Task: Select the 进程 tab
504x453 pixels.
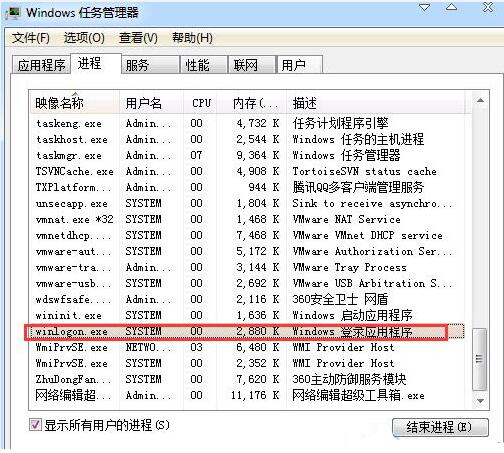Action: pyautogui.click(x=96, y=63)
